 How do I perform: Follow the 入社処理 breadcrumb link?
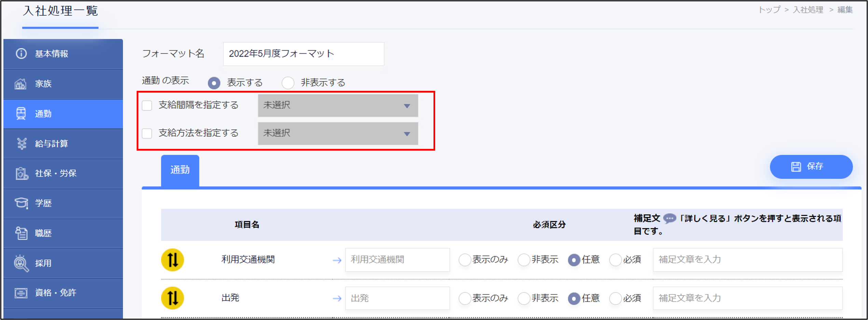click(808, 10)
